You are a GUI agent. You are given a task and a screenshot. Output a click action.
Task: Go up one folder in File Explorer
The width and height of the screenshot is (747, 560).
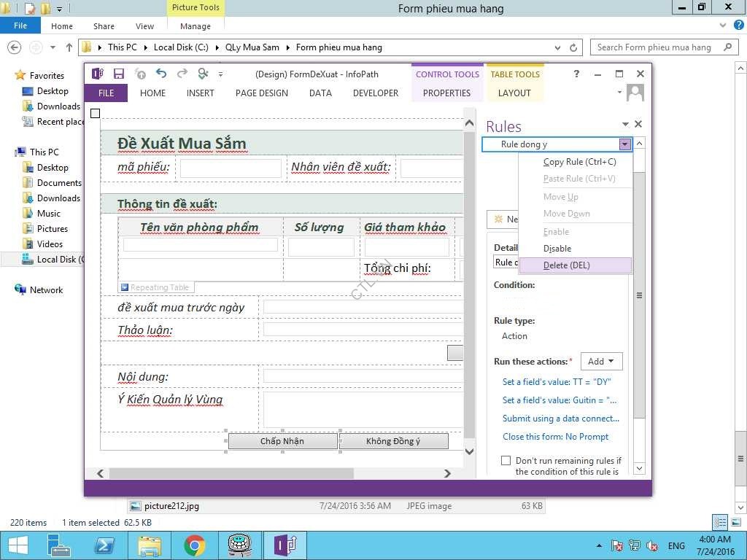69,47
